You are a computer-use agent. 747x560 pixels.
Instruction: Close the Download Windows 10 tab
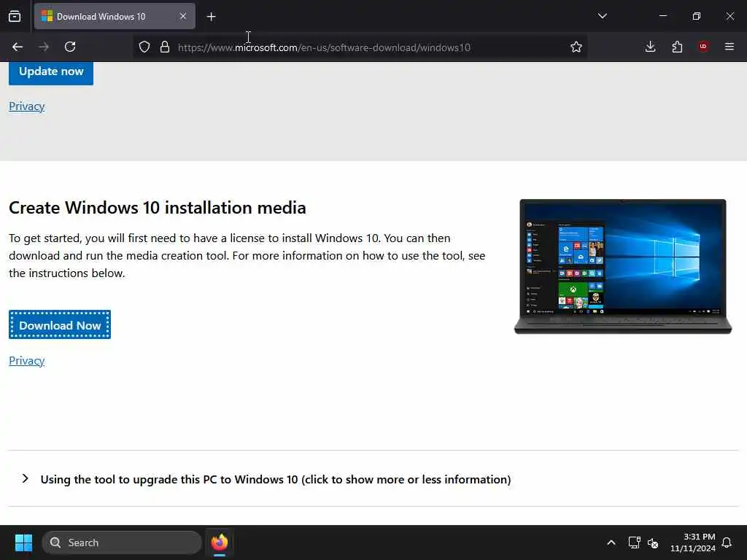(x=183, y=16)
